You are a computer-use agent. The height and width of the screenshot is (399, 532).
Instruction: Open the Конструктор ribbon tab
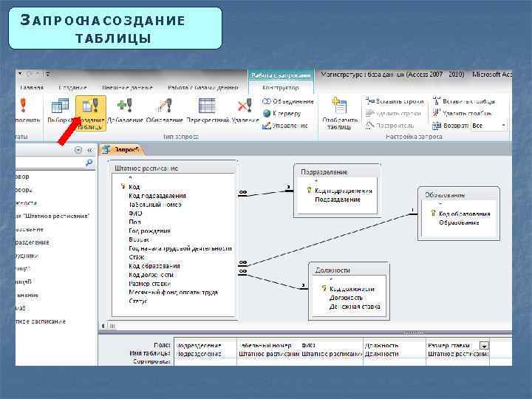pyautogui.click(x=281, y=87)
